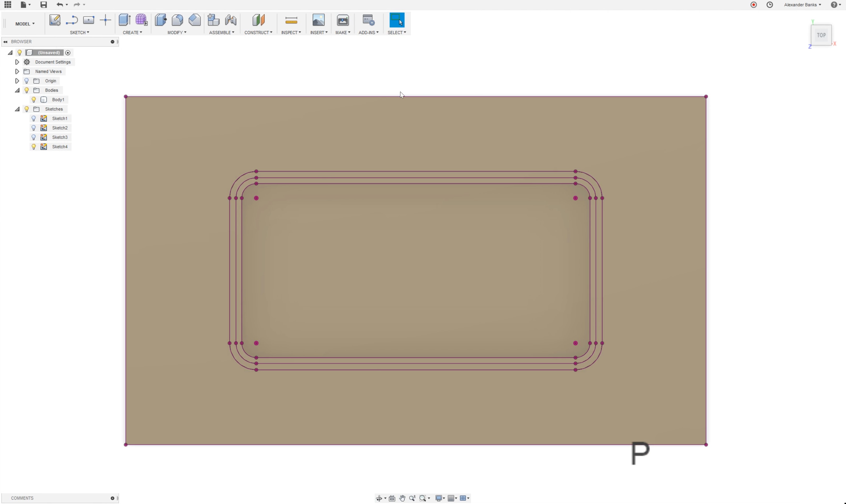Screen dimensions: 846x504
Task: Click the Save icon
Action: (43, 5)
